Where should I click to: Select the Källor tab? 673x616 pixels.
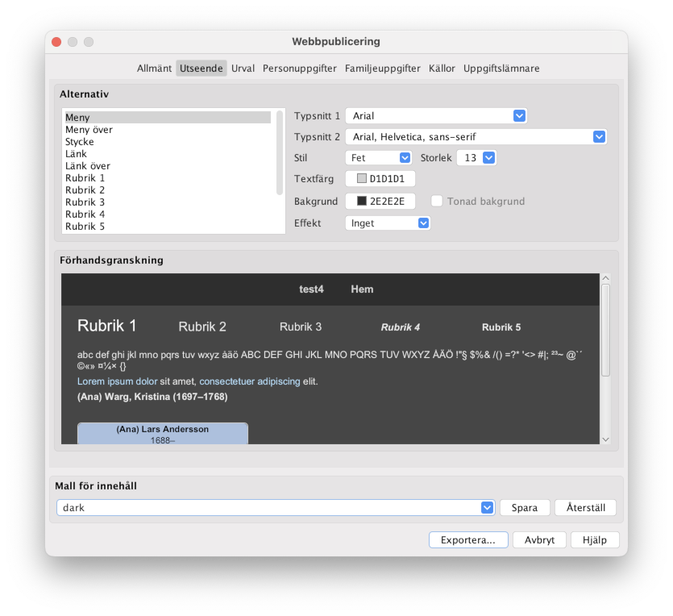pos(442,69)
